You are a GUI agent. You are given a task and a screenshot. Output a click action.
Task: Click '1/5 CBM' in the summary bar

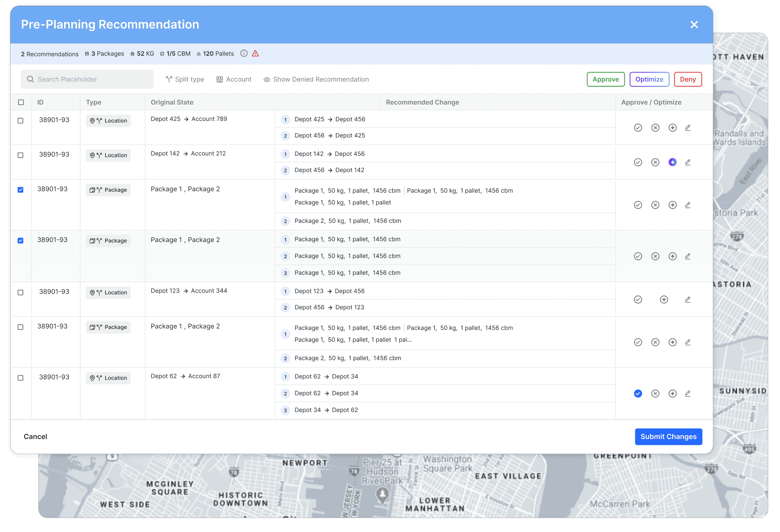tap(175, 54)
